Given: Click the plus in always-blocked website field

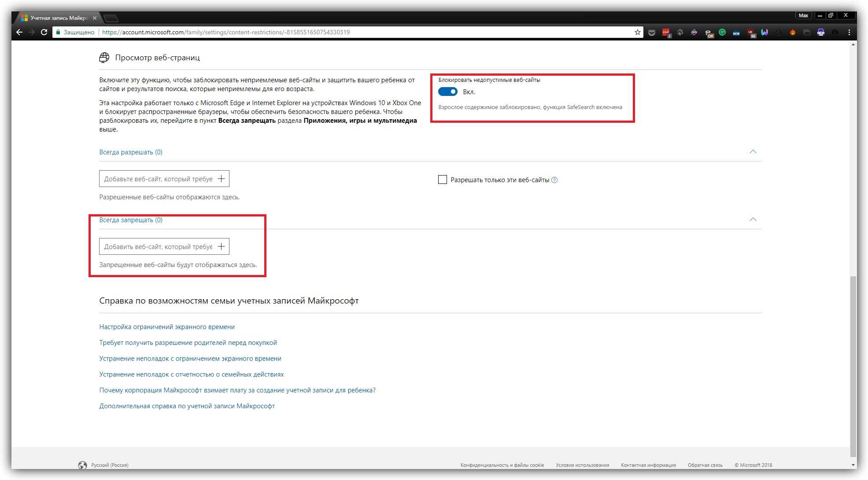Looking at the screenshot, I should [221, 246].
